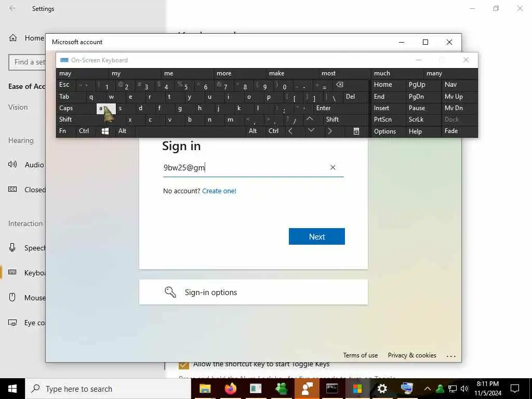Click the up arrow key on On-Screen Keyboard
The image size is (532, 399).
pos(310,119)
